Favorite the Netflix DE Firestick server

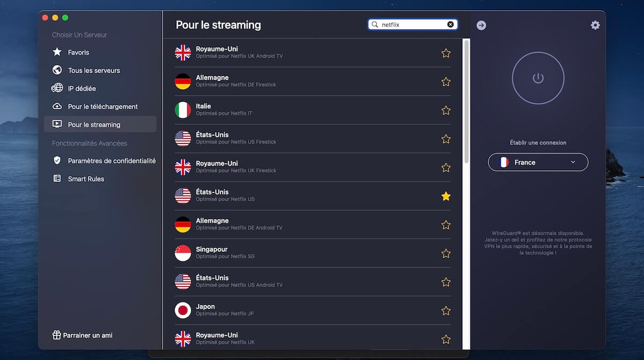(445, 82)
